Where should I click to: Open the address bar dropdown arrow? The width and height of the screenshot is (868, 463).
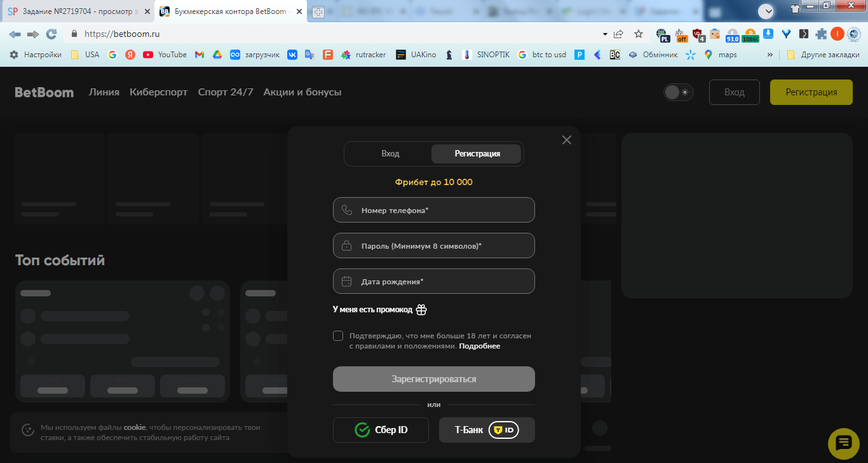coord(604,34)
